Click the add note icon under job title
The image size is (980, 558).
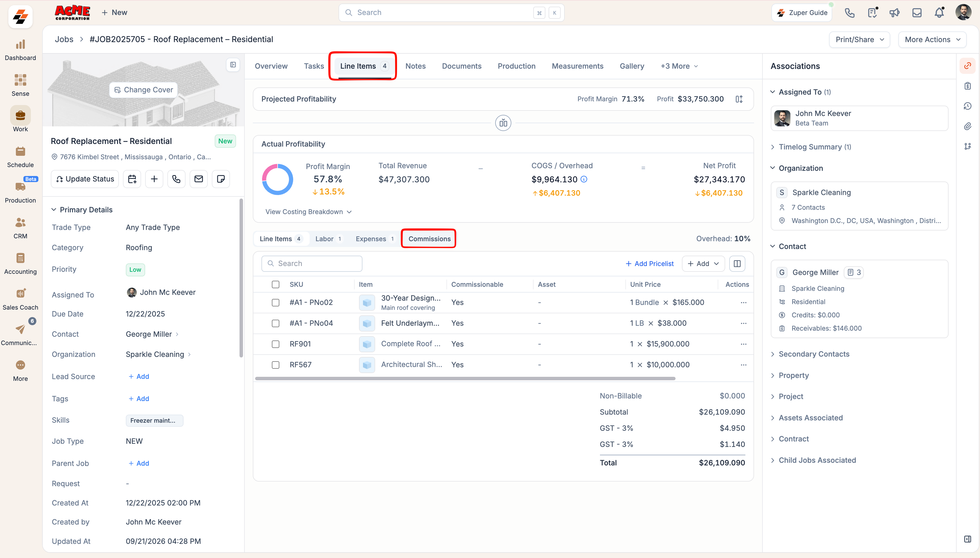pyautogui.click(x=221, y=179)
